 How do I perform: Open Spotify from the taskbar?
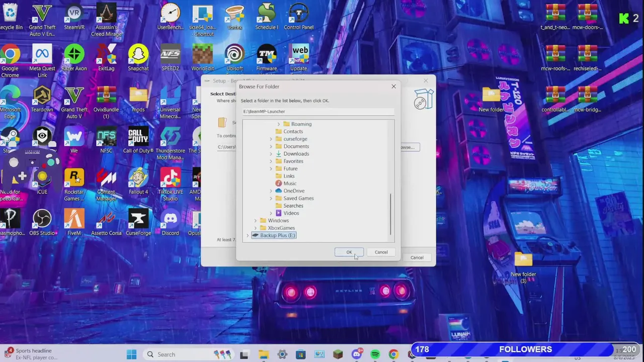[x=375, y=354]
